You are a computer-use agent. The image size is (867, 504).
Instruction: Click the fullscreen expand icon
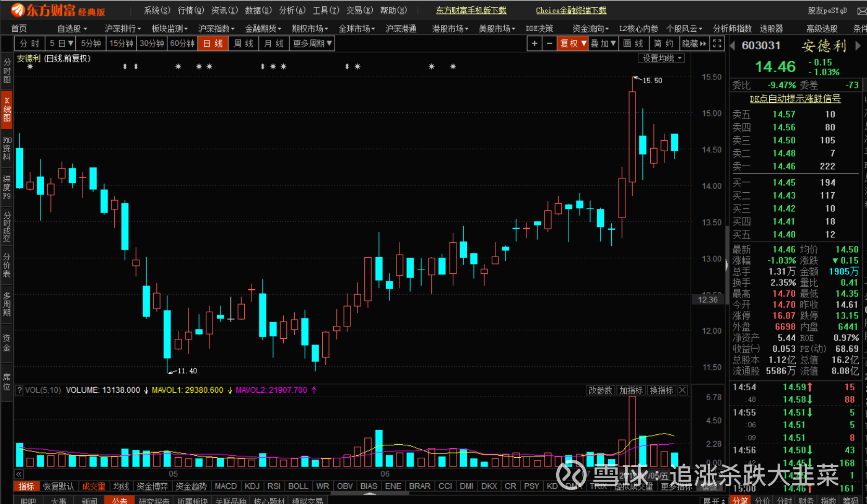(x=717, y=44)
